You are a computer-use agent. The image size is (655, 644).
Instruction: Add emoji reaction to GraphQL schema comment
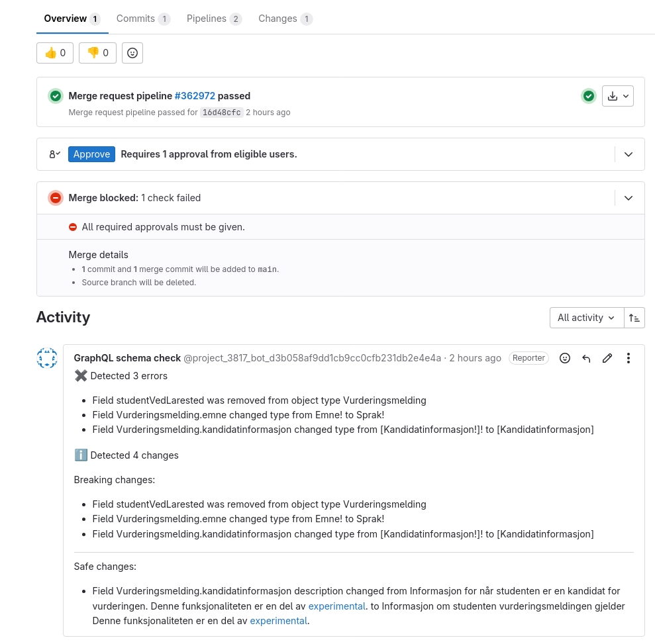(565, 358)
